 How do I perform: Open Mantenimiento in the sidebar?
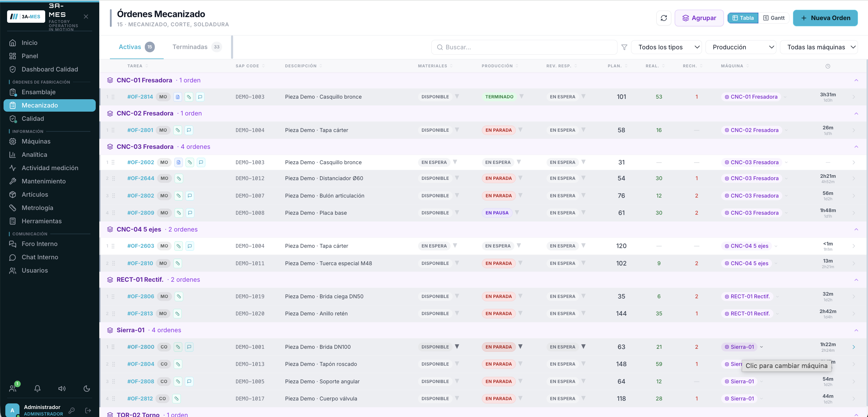pos(50,181)
